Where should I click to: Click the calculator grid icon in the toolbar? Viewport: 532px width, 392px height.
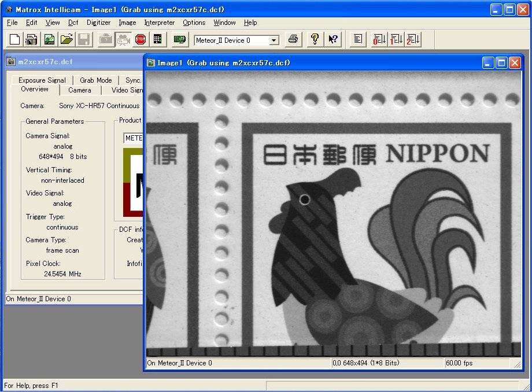[x=157, y=39]
